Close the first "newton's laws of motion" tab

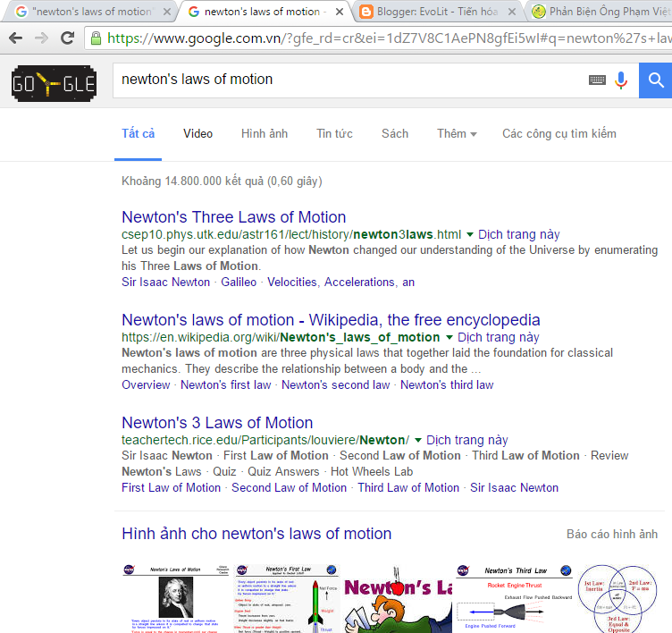pyautogui.click(x=167, y=12)
